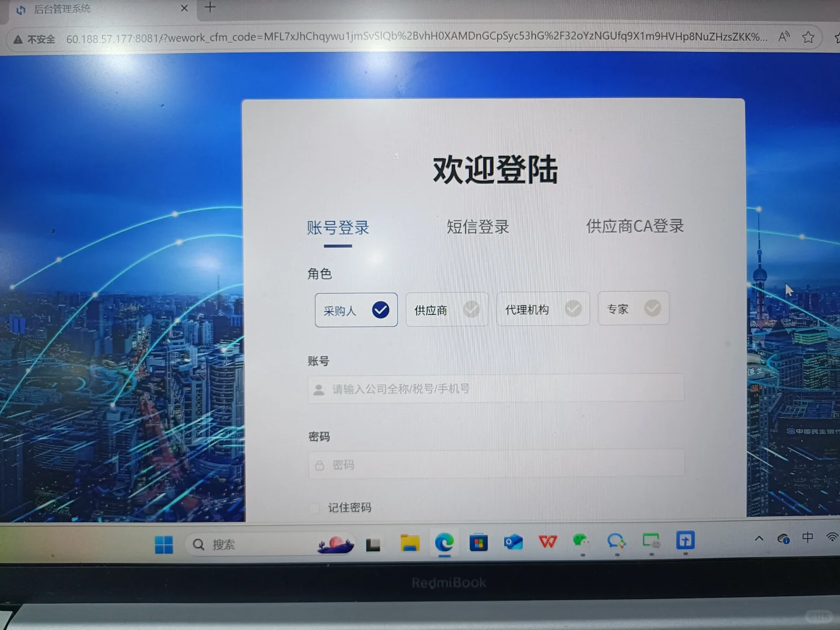Enable the 记住密码 checkbox

coord(314,508)
